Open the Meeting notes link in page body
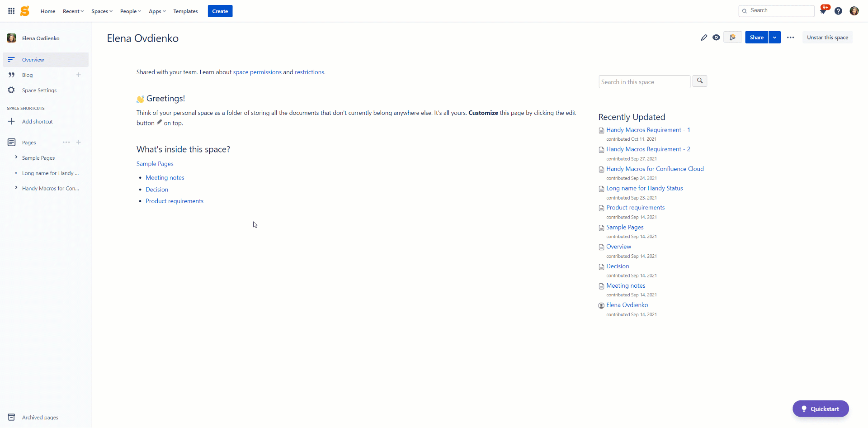The height and width of the screenshot is (428, 868). coord(165,178)
